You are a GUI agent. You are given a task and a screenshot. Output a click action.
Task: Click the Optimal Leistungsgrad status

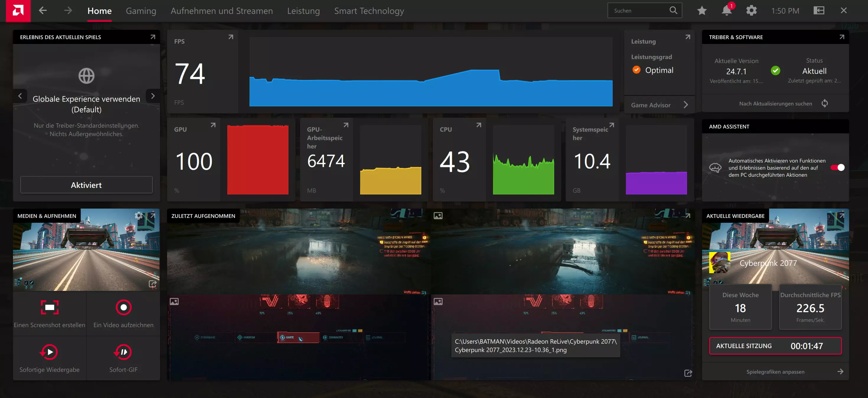click(x=652, y=70)
